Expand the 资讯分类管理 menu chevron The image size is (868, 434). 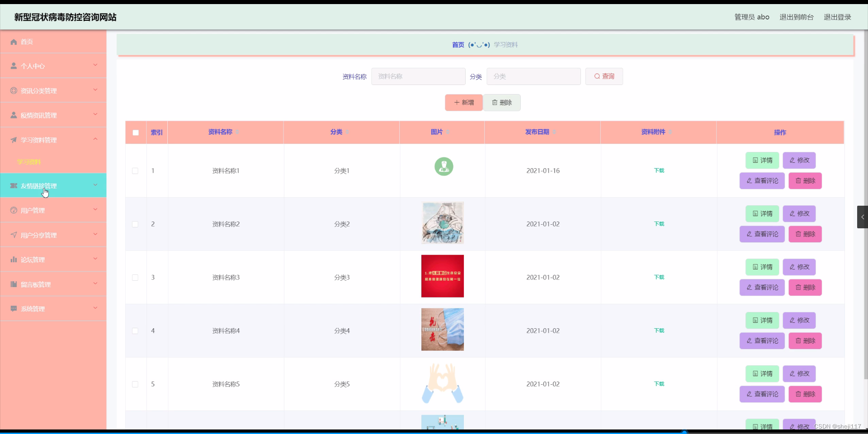(x=95, y=90)
